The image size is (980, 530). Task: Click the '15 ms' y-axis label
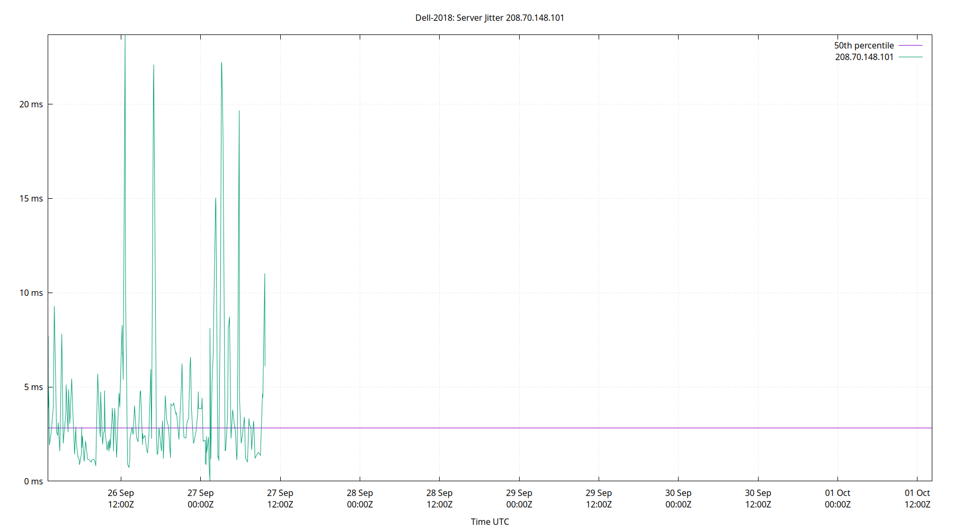[x=31, y=198]
